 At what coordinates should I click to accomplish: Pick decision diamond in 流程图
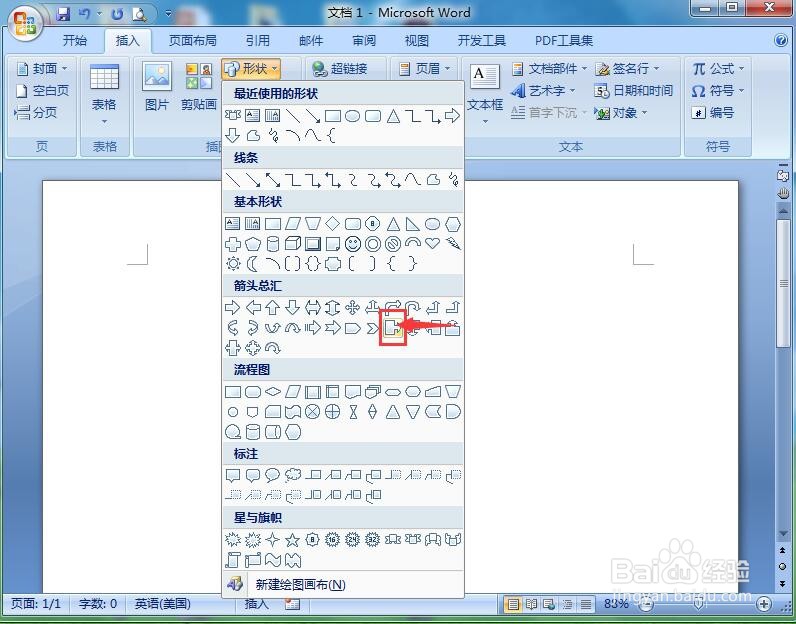[273, 391]
